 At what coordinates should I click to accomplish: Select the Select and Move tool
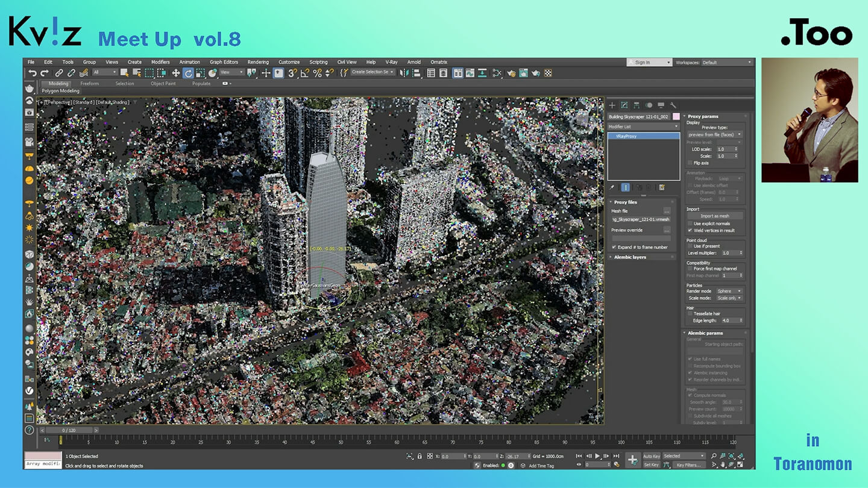(176, 73)
